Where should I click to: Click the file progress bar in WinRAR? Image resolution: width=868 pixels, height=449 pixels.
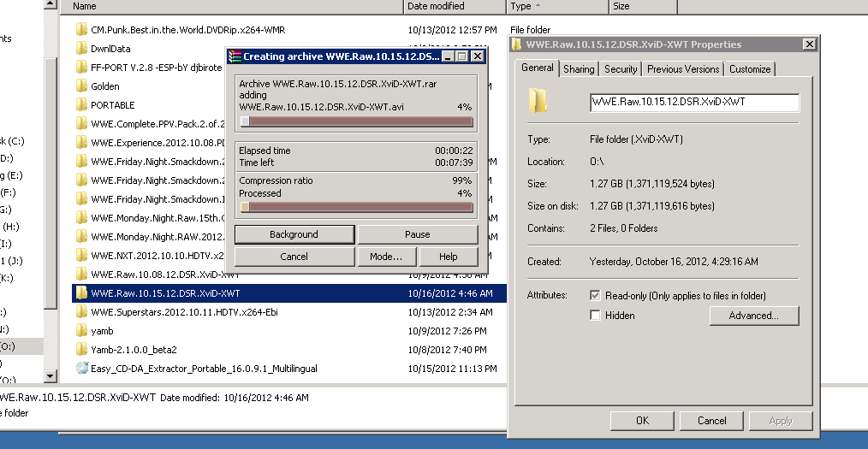tap(356, 121)
